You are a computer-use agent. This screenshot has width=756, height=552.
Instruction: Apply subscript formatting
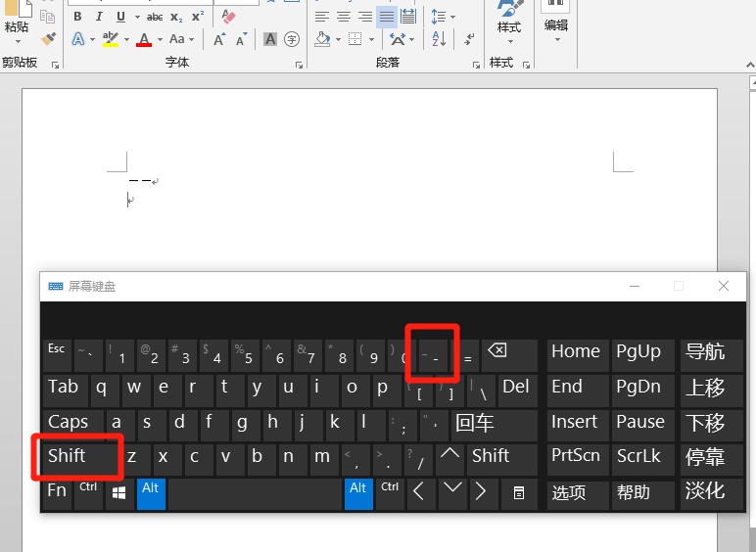[x=176, y=17]
